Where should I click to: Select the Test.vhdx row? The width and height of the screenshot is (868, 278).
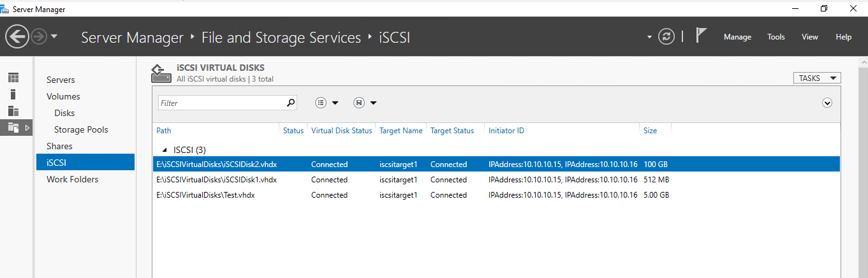coord(496,195)
